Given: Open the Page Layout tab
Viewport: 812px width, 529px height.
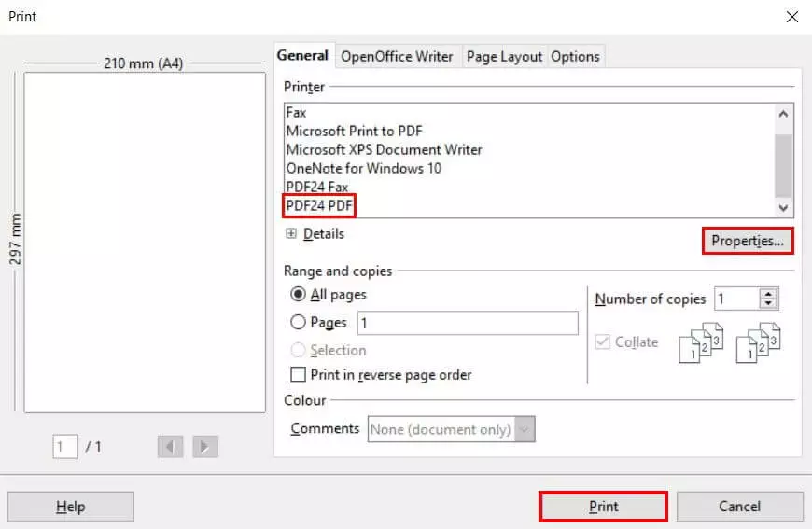Looking at the screenshot, I should (x=504, y=56).
